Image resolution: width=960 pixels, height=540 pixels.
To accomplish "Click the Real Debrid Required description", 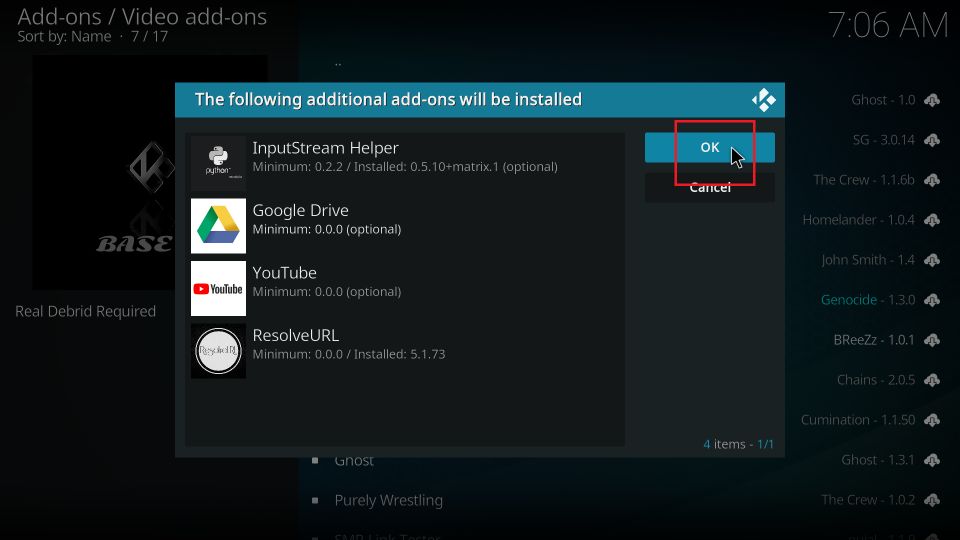I will coord(85,311).
